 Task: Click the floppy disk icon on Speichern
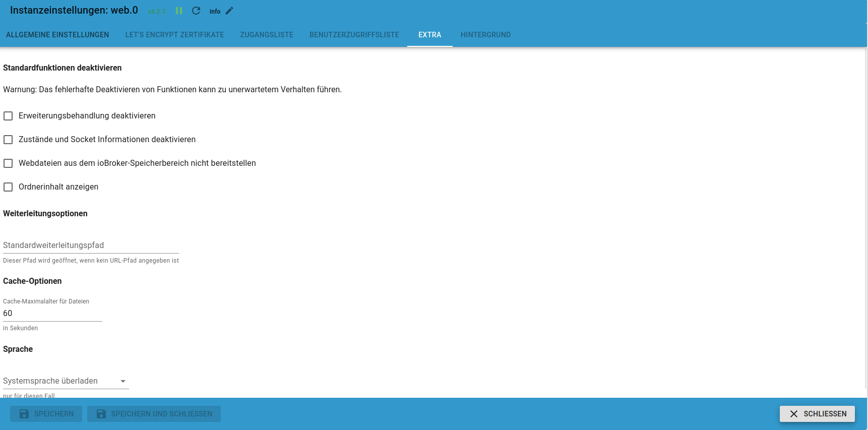click(24, 414)
